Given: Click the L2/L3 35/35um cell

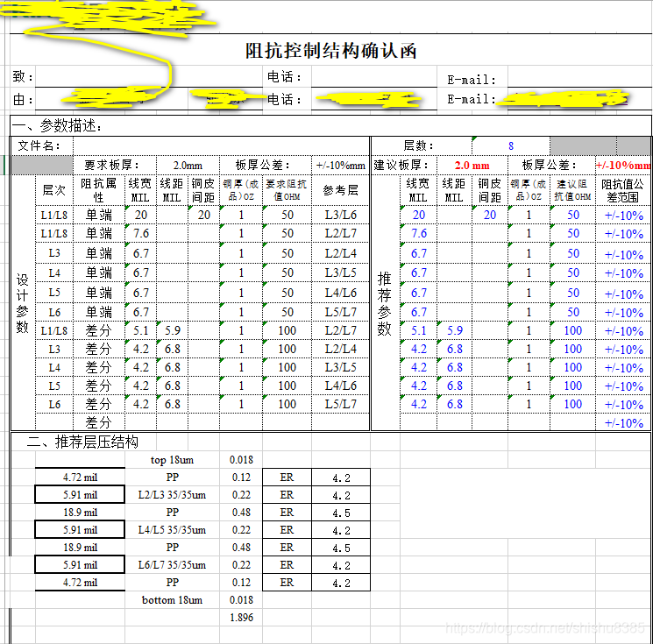Looking at the screenshot, I should click(x=172, y=494).
